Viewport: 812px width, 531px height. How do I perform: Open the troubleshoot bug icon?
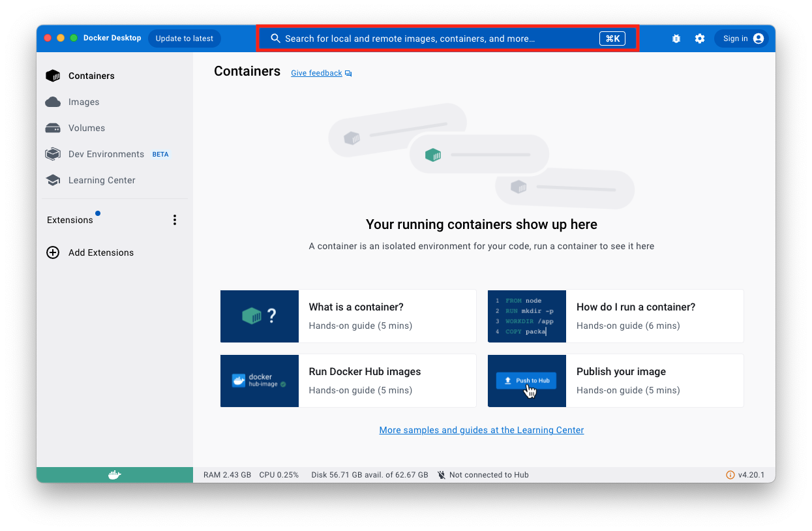[x=676, y=38]
